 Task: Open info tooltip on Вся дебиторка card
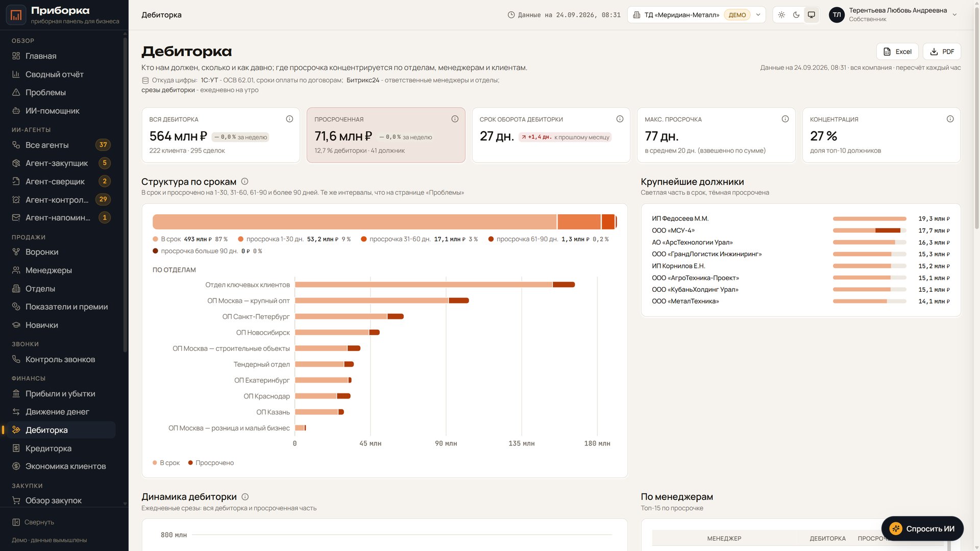click(289, 119)
